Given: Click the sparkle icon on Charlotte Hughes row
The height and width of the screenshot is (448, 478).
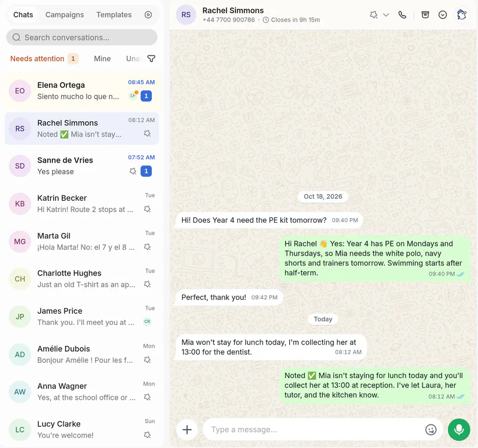Looking at the screenshot, I should (148, 284).
